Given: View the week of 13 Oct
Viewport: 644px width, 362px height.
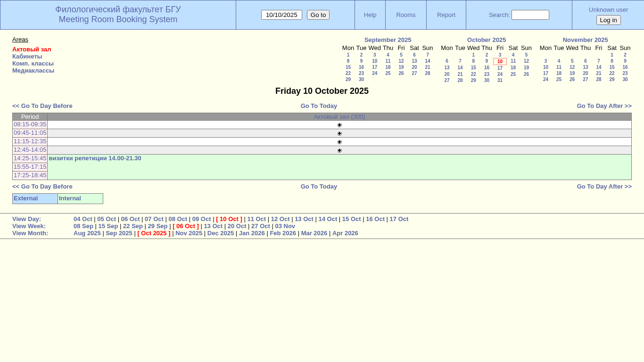Looking at the screenshot, I should coord(213,226).
